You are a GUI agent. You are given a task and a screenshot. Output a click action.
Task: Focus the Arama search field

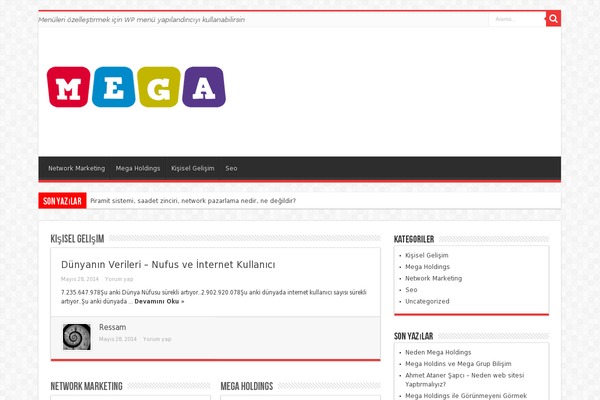pyautogui.click(x=517, y=19)
